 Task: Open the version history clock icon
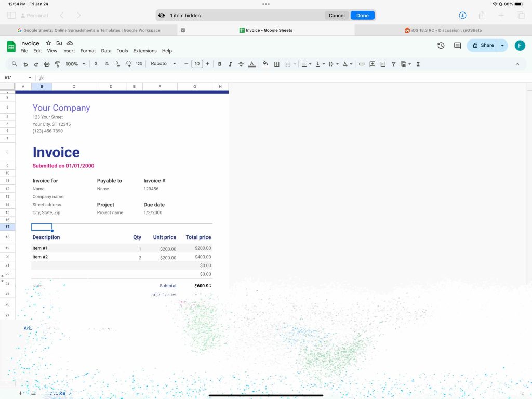coord(441,46)
